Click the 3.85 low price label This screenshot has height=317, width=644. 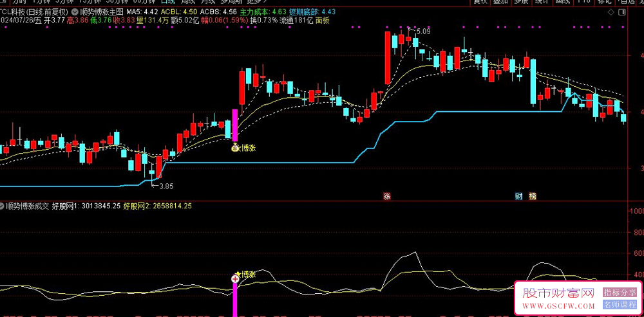[166, 186]
